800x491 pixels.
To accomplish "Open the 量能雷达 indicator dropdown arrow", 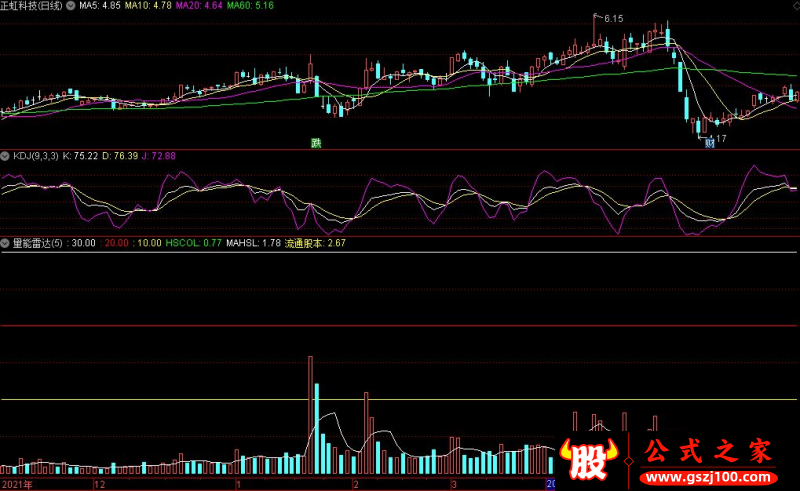I will click(5, 243).
